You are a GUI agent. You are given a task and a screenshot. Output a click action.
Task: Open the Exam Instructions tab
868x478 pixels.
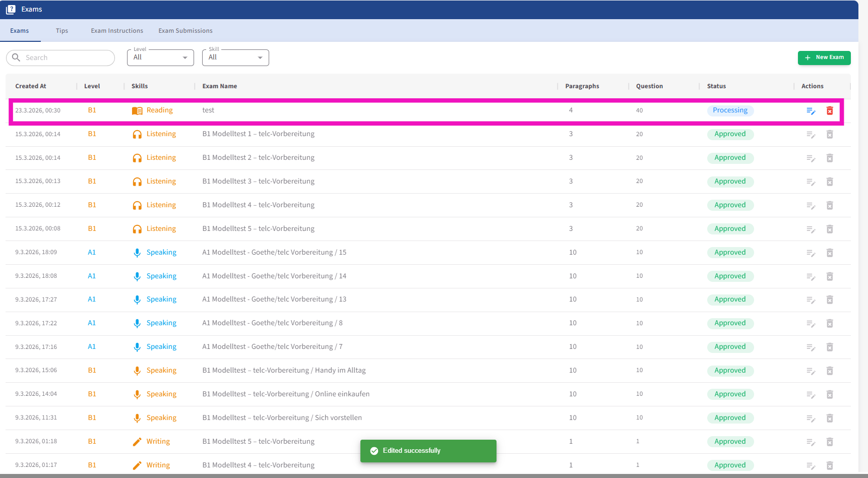[x=117, y=31]
